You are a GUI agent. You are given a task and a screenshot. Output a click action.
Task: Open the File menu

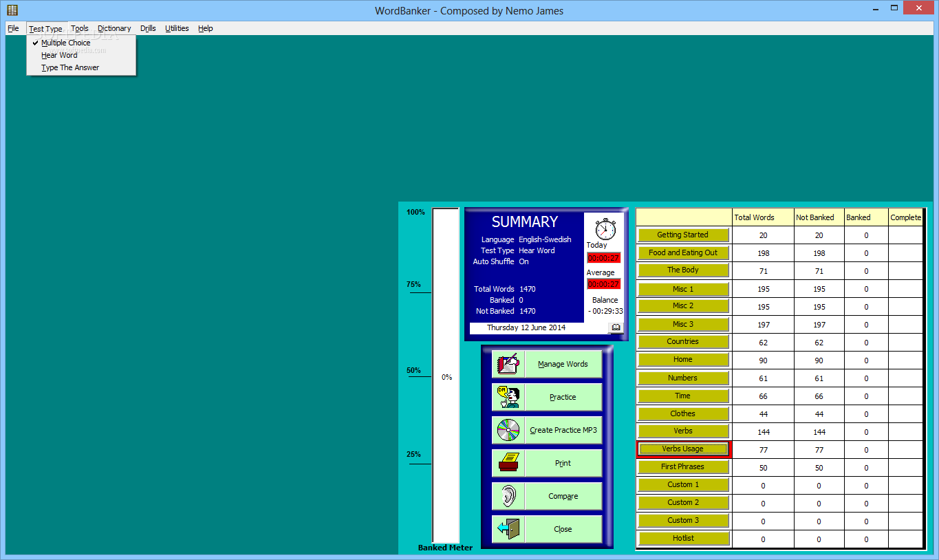(13, 28)
